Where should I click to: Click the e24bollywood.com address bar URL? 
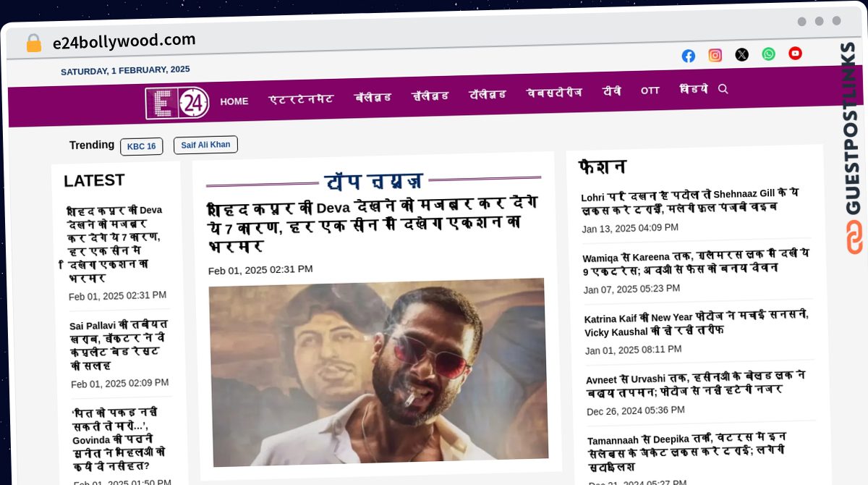[124, 41]
